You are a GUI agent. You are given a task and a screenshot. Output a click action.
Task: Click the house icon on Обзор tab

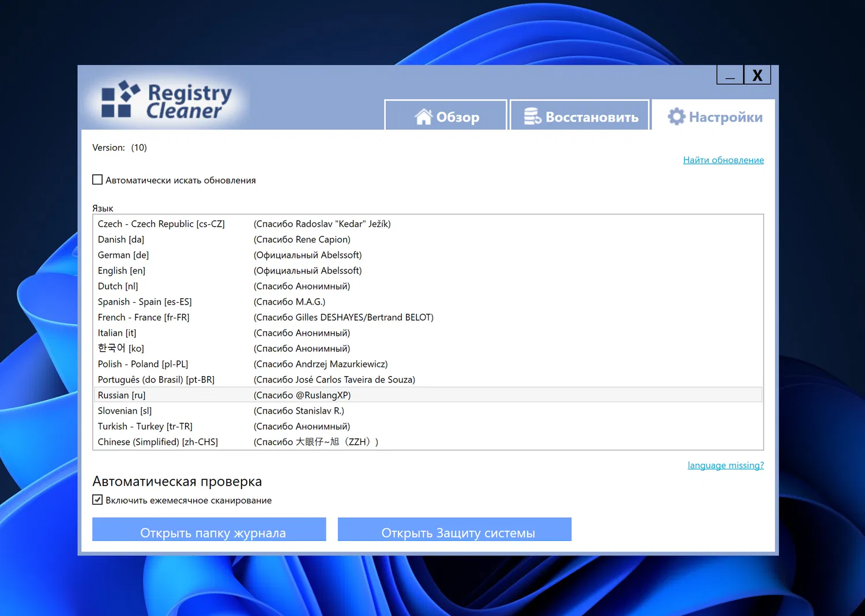[x=423, y=117]
